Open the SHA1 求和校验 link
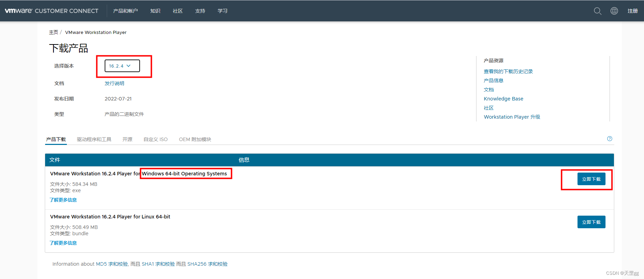644x279 pixels. (158, 264)
